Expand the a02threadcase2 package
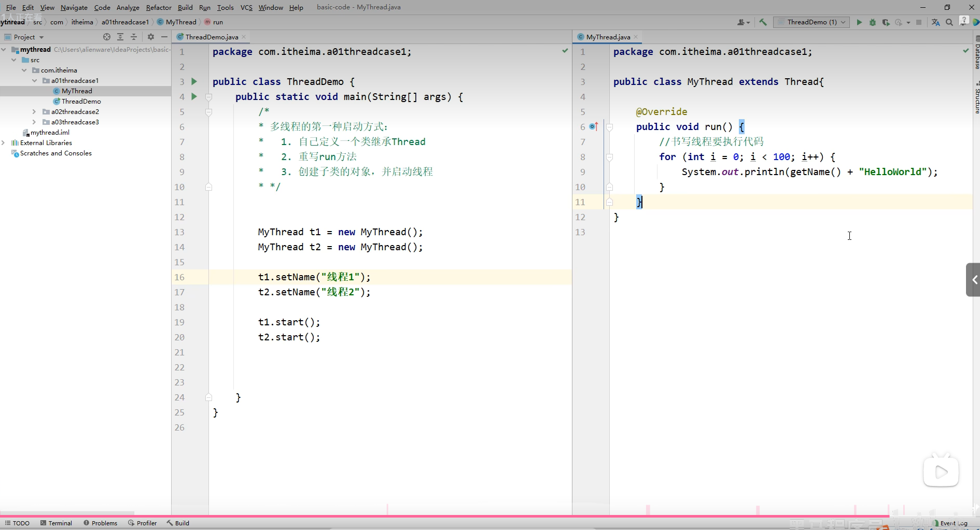The height and width of the screenshot is (530, 980). [35, 112]
